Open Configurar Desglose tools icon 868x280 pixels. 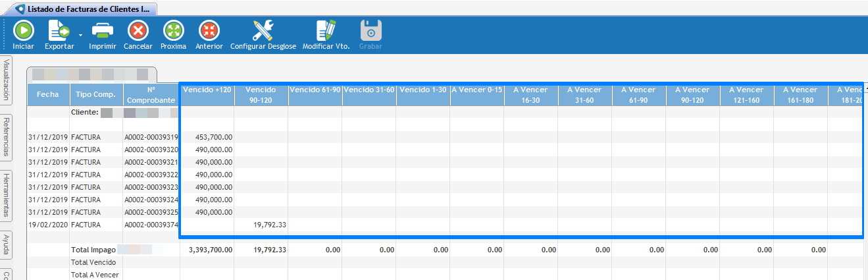pos(263,31)
